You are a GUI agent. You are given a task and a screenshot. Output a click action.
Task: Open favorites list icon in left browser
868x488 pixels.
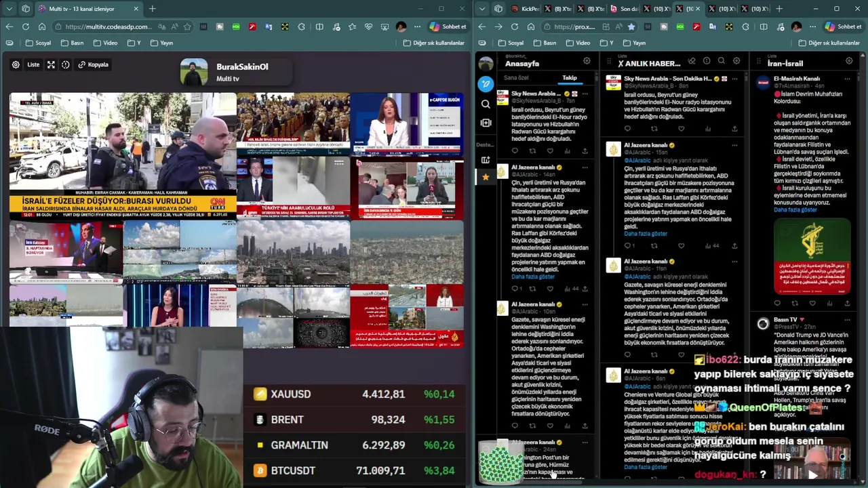coord(352,26)
